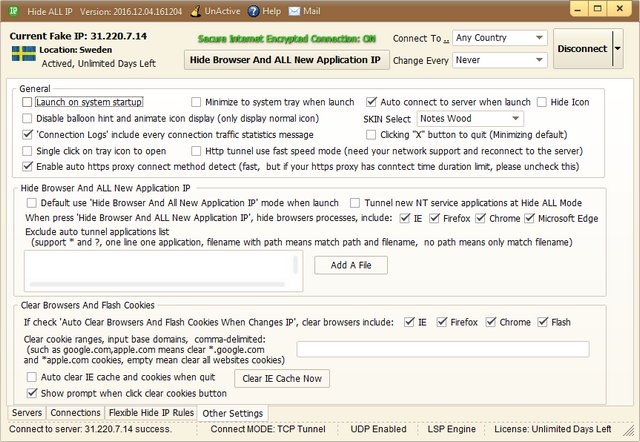Tick the Hide Icon checkbox
The image size is (640, 442).
coord(542,102)
